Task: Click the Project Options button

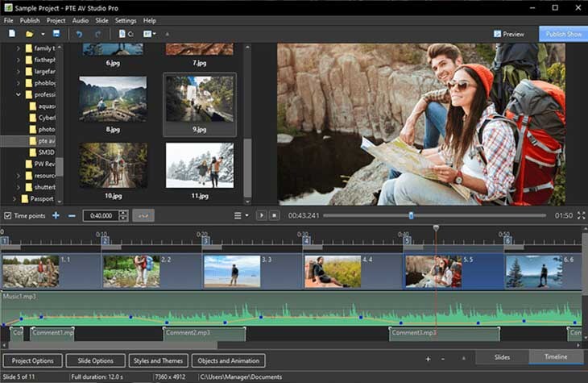Action: (33, 360)
